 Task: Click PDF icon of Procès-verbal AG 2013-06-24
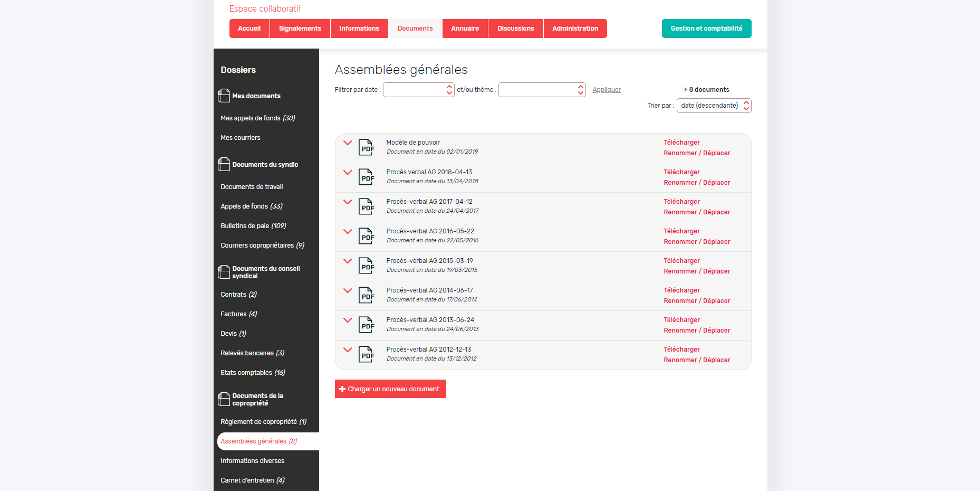click(x=367, y=325)
